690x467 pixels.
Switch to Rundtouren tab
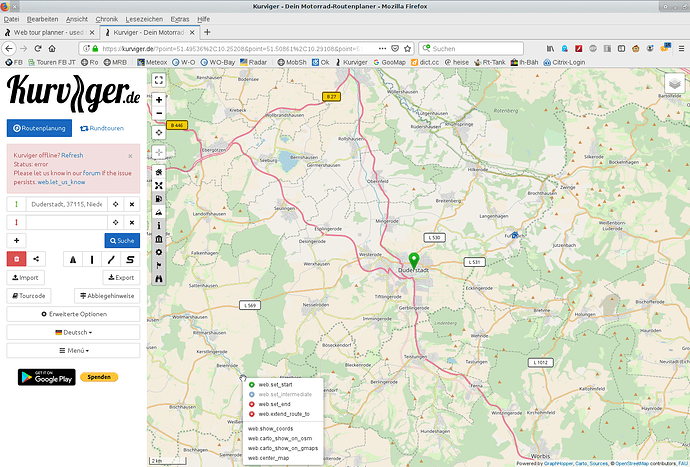click(x=102, y=128)
